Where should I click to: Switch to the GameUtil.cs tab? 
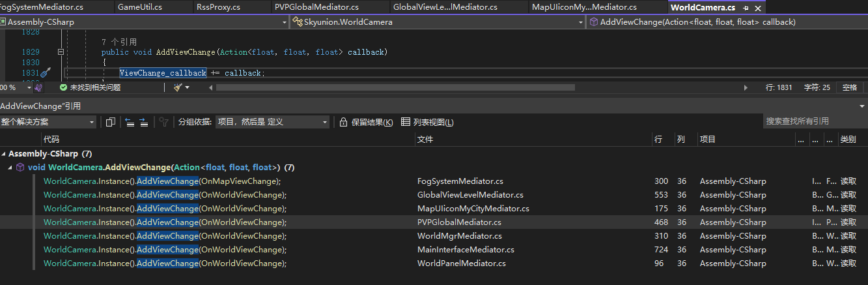pos(140,7)
